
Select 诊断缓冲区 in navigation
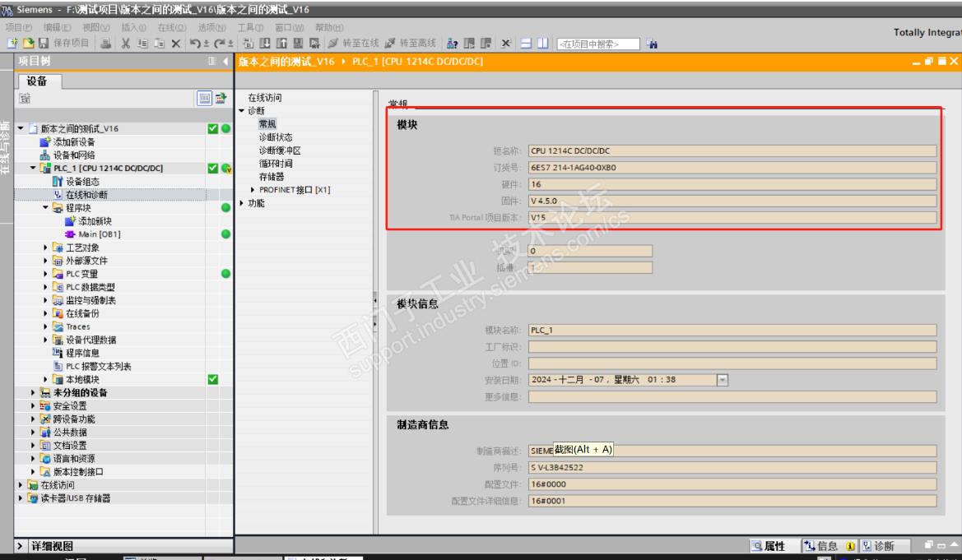coord(279,150)
